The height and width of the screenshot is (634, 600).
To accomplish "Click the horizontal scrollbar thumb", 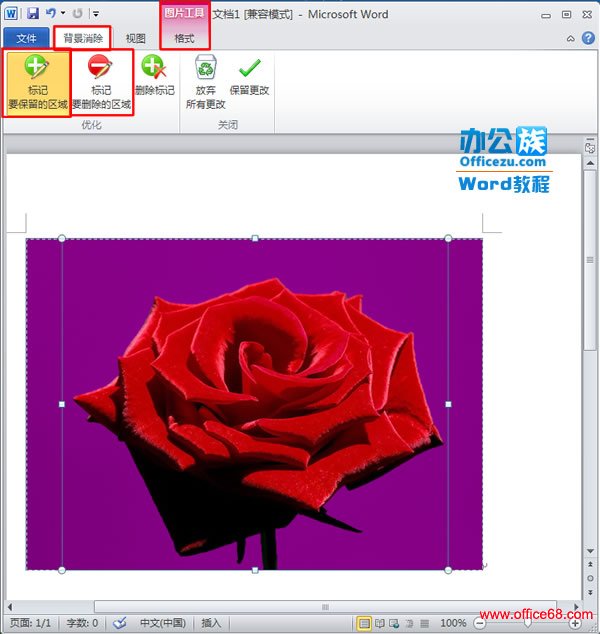I will click(x=325, y=607).
